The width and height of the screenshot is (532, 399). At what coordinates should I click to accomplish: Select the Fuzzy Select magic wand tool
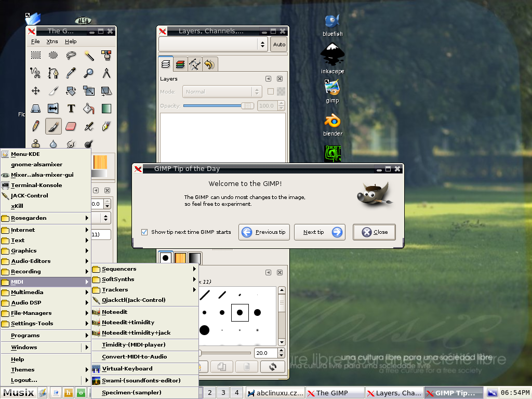pos(89,55)
